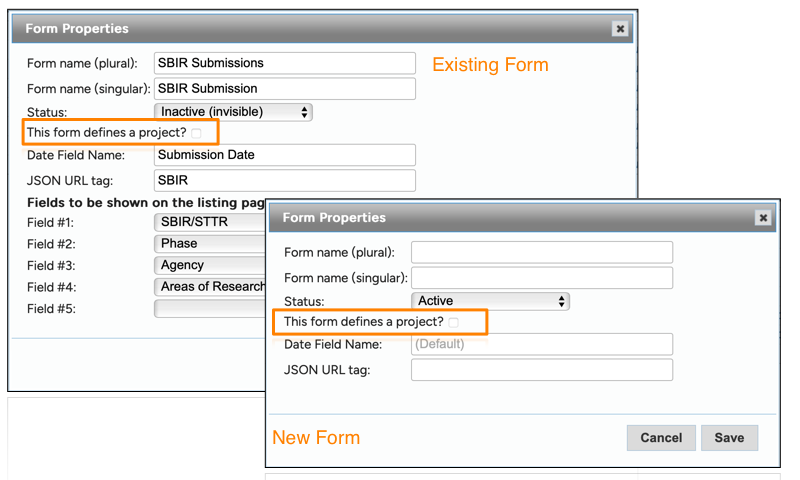Click the Cancel button

661,437
